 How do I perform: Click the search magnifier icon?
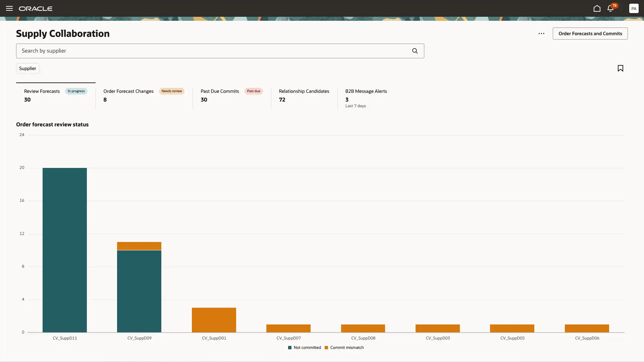point(415,51)
